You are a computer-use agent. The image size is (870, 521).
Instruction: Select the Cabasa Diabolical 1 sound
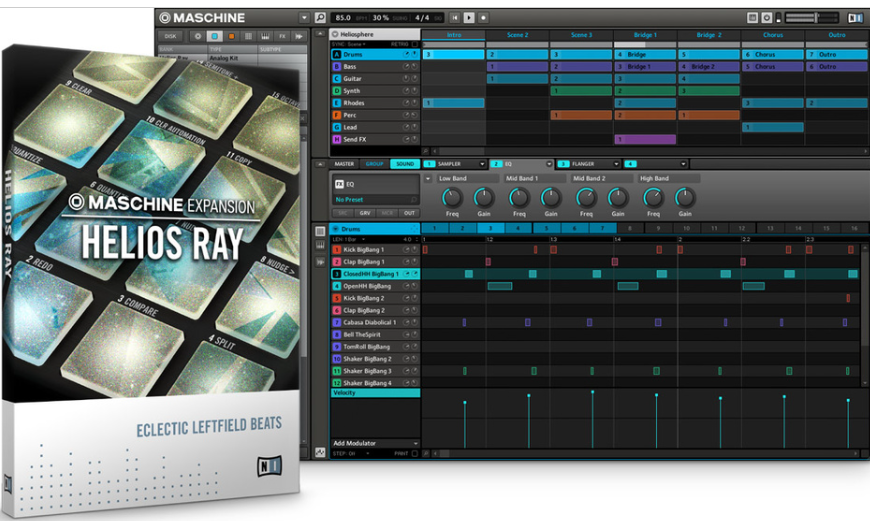pos(375,322)
